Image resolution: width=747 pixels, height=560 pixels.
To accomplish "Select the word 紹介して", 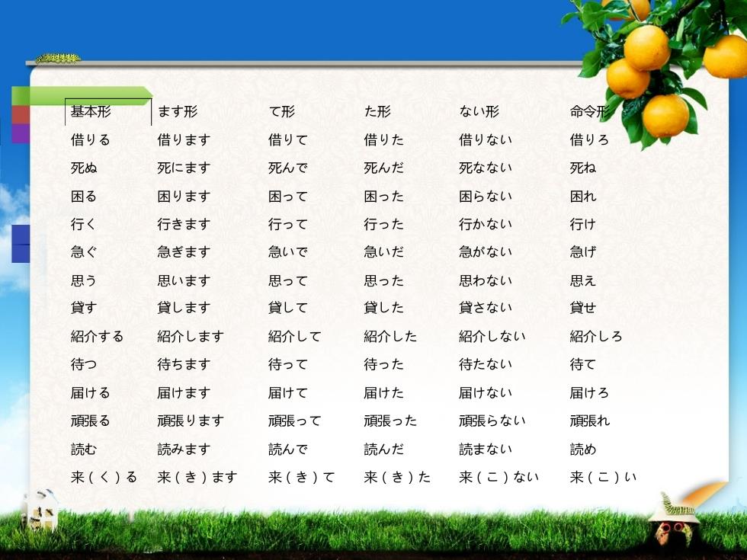I will tap(295, 337).
